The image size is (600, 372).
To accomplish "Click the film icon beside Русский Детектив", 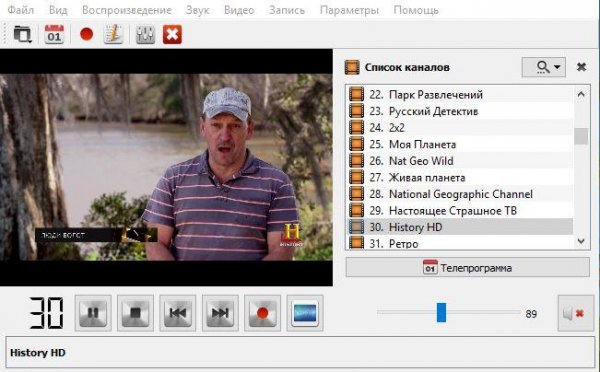I will pos(356,111).
